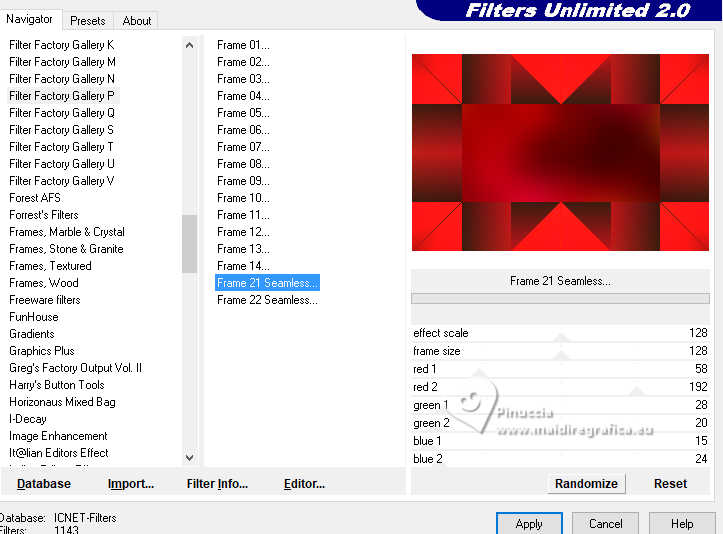Viewport: 723px width, 534px height.
Task: Select It@lian Editors Effect category
Action: [59, 453]
